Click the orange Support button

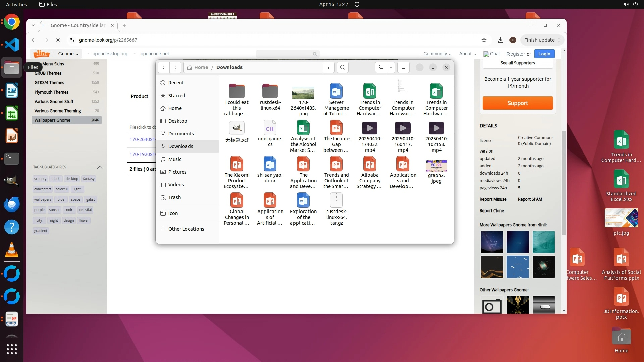pos(518,103)
